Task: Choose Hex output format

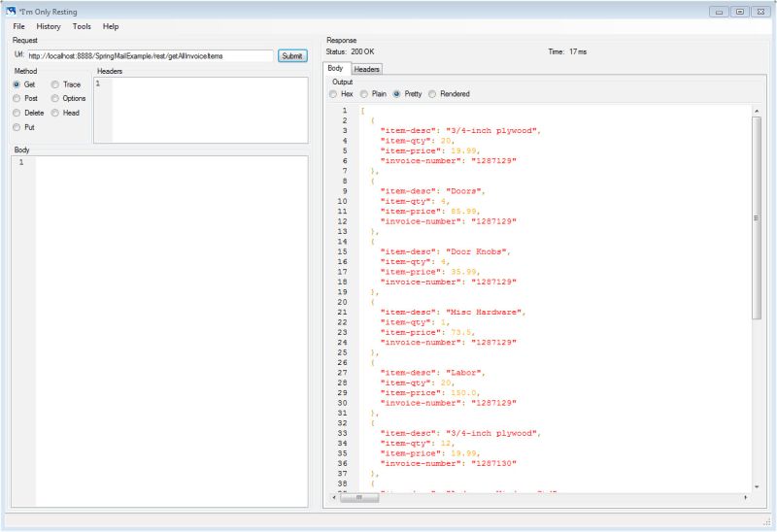Action: [342, 94]
